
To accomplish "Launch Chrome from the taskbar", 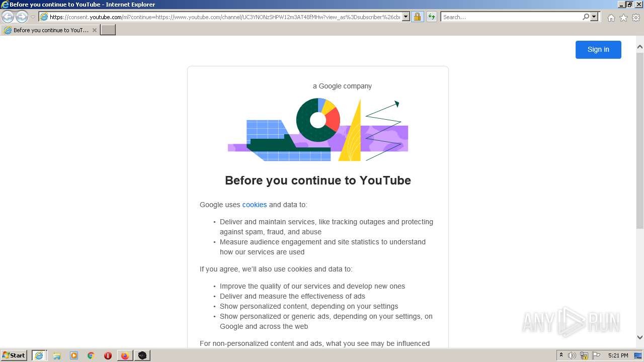I will (x=91, y=355).
